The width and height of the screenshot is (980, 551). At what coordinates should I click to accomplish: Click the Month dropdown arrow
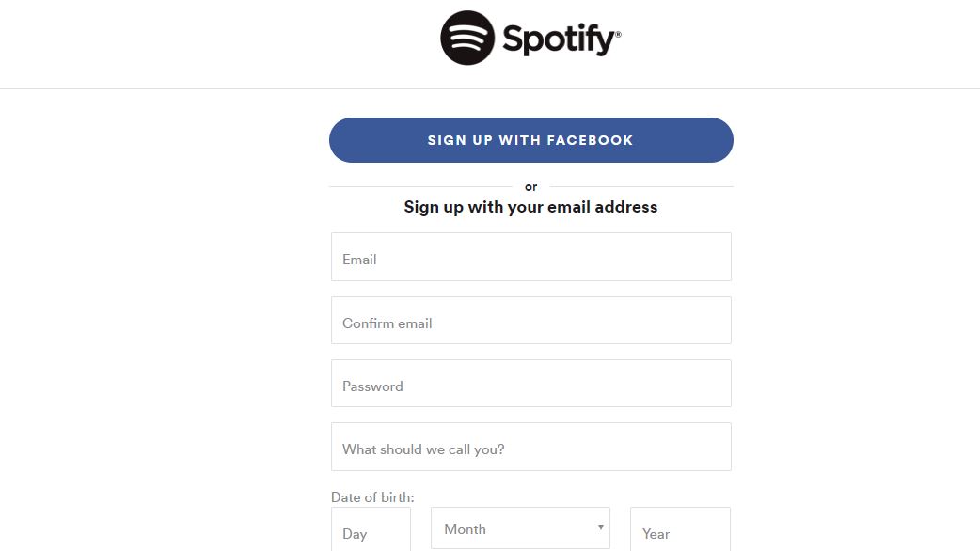[601, 527]
